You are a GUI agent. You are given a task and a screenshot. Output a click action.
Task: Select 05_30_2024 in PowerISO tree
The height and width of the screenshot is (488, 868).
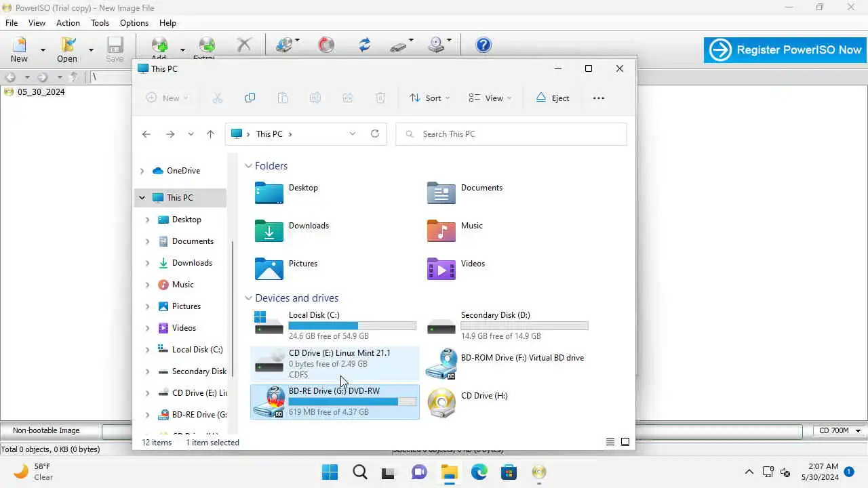(41, 91)
